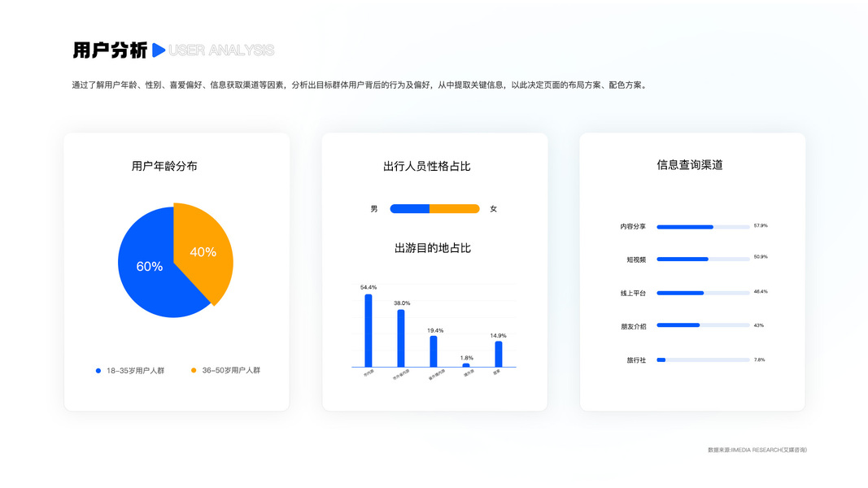Select the bar labeled 38.0%
Screen dimensions: 868x488
coord(401,338)
